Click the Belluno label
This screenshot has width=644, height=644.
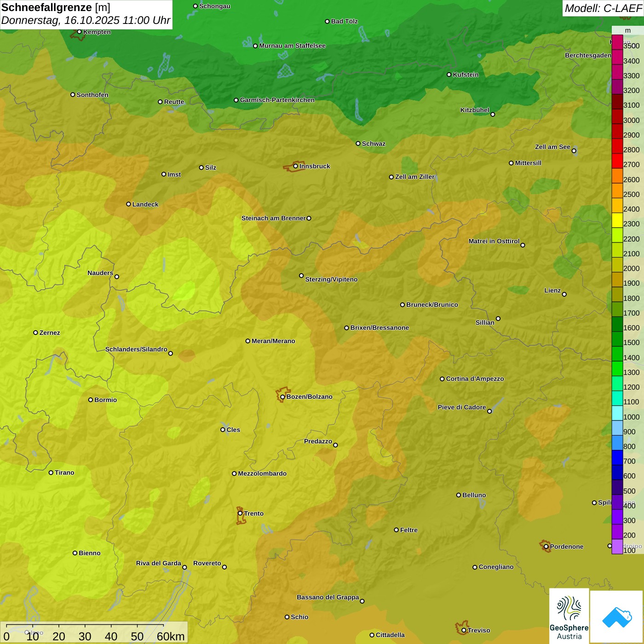474,495
